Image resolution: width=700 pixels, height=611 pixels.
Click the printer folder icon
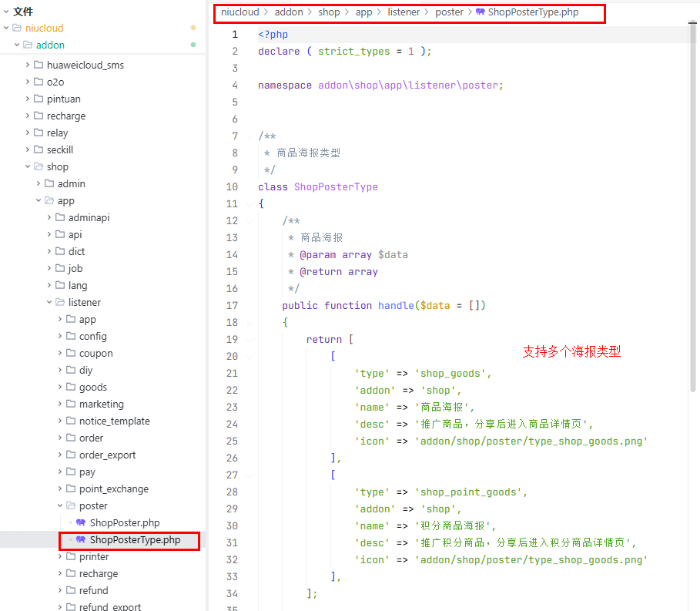pyautogui.click(x=71, y=556)
